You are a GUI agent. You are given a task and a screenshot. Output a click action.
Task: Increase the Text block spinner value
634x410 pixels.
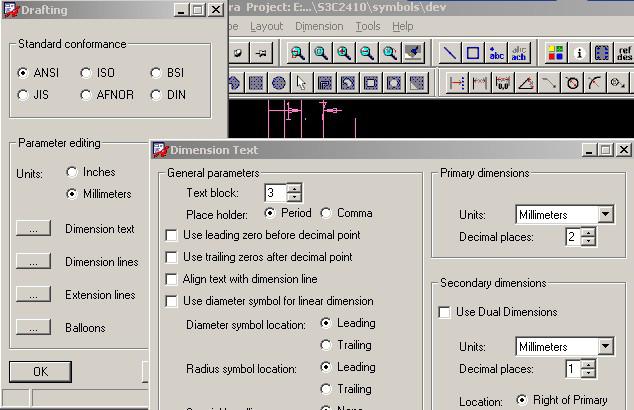294,188
